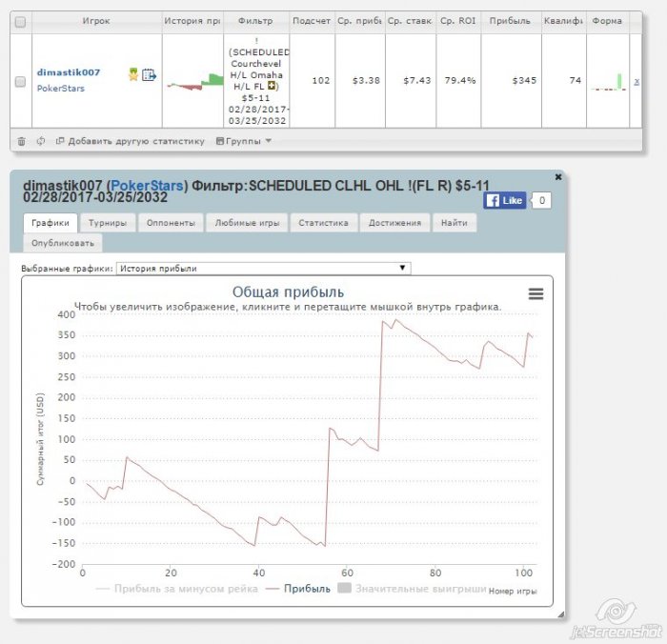Image resolution: width=667 pixels, height=644 pixels.
Task: Click the plus icon in filter cell
Action: click(271, 87)
